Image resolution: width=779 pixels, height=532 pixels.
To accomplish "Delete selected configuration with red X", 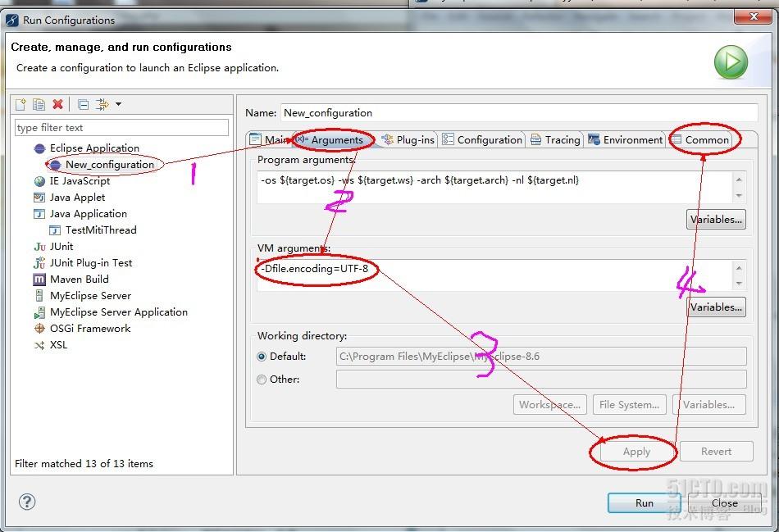I will click(57, 104).
